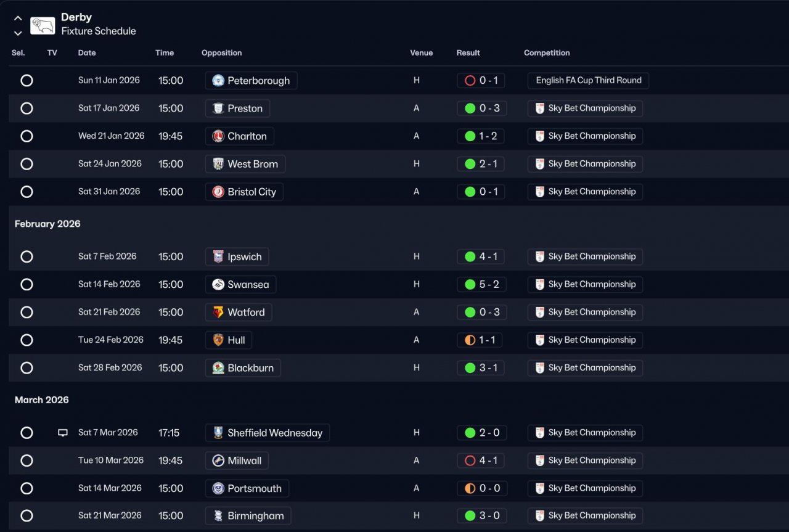
Task: Open the 4 - 1 result against Ipswich
Action: (481, 257)
